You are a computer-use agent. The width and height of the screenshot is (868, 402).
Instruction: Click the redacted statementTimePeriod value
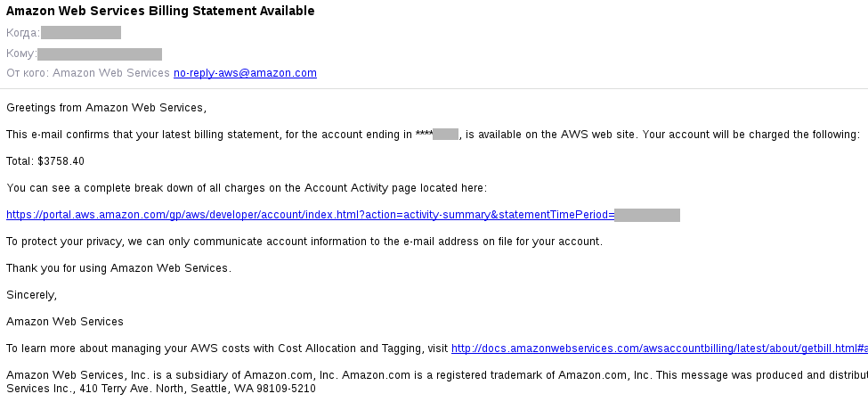(x=647, y=215)
